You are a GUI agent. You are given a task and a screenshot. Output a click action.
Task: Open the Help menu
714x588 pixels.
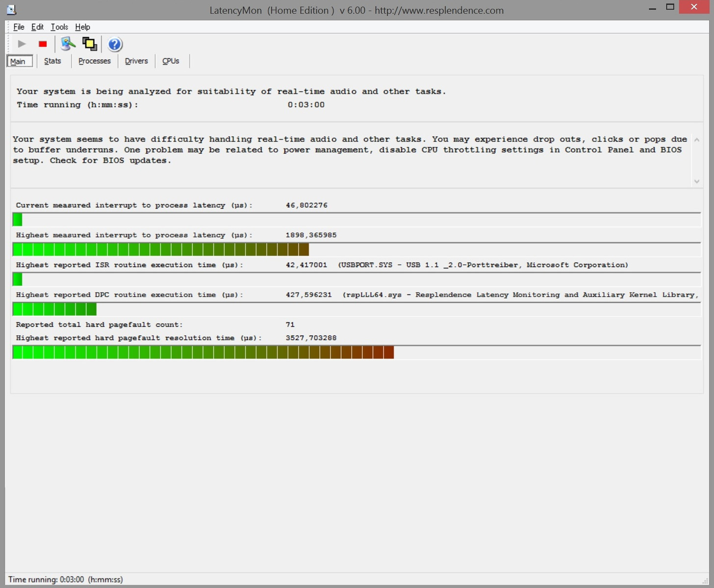[x=82, y=27]
